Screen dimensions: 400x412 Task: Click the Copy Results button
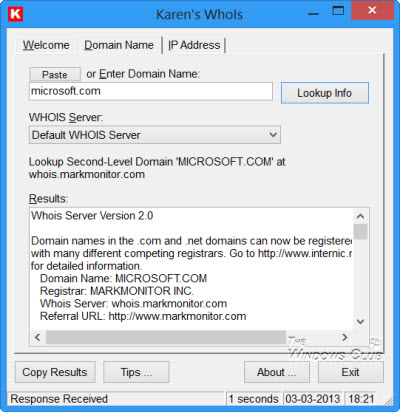point(55,372)
